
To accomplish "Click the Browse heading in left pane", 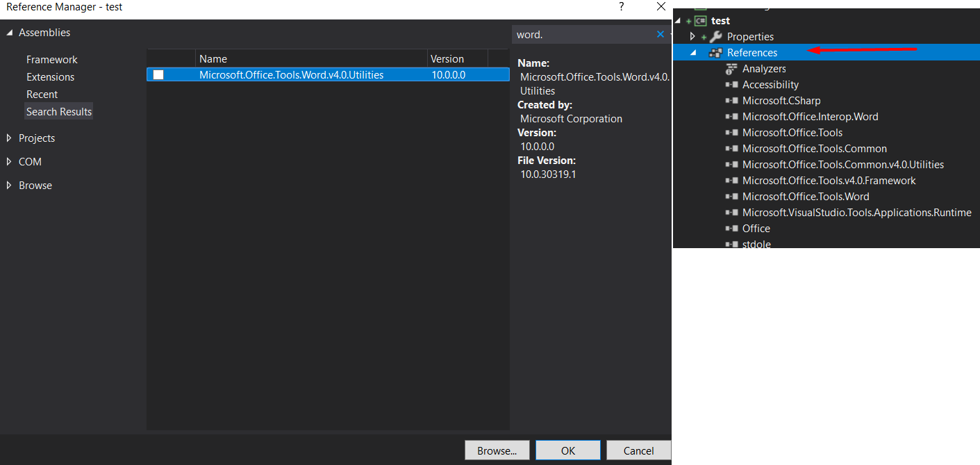I will (35, 186).
